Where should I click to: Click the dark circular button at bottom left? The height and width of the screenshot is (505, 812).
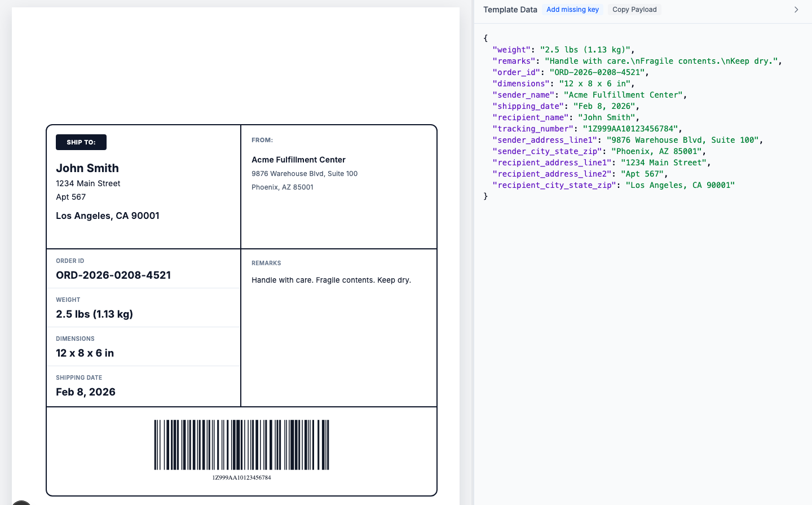pyautogui.click(x=21, y=502)
